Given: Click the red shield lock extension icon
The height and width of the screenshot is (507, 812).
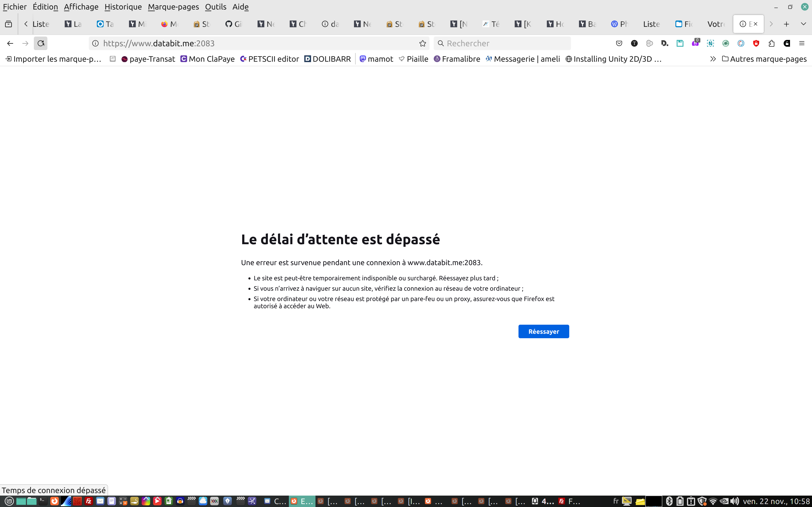Looking at the screenshot, I should (756, 43).
